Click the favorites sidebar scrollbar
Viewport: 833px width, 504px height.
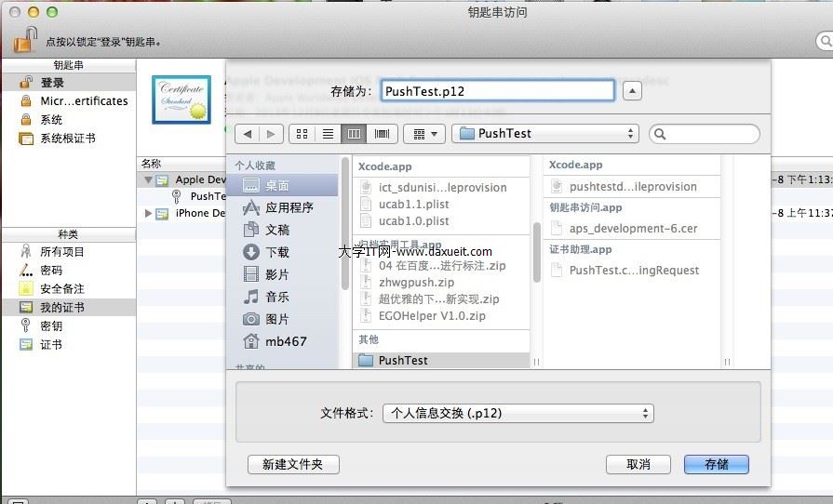pyautogui.click(x=344, y=223)
